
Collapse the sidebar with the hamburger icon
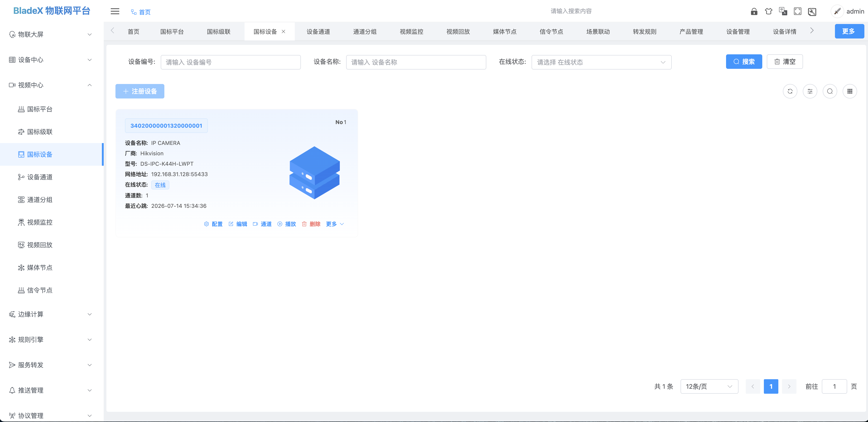(x=115, y=11)
